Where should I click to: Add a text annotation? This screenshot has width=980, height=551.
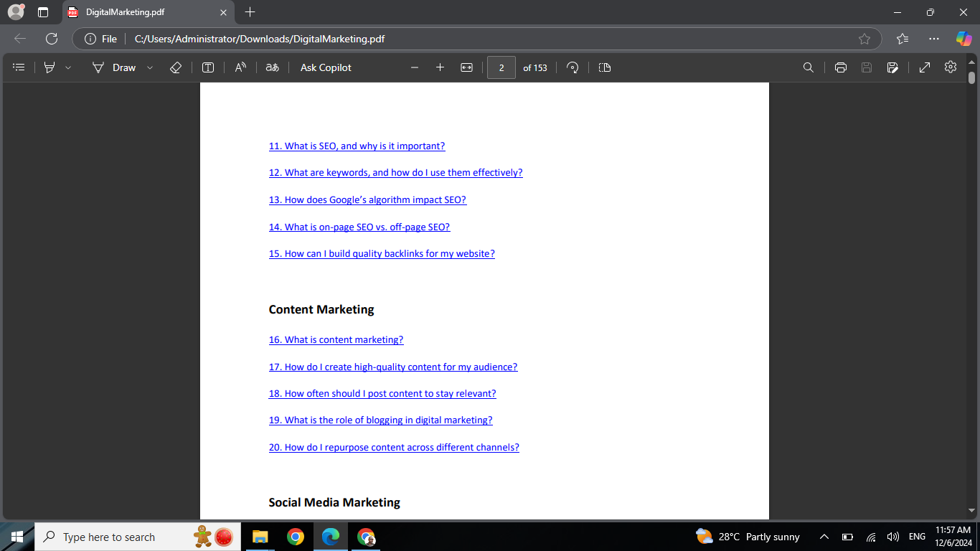208,67
